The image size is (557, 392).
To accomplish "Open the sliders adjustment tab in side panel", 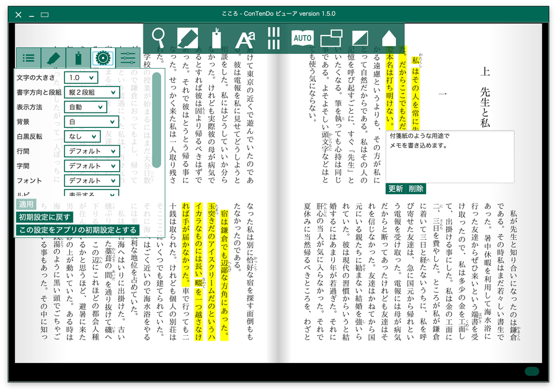I will pos(127,58).
